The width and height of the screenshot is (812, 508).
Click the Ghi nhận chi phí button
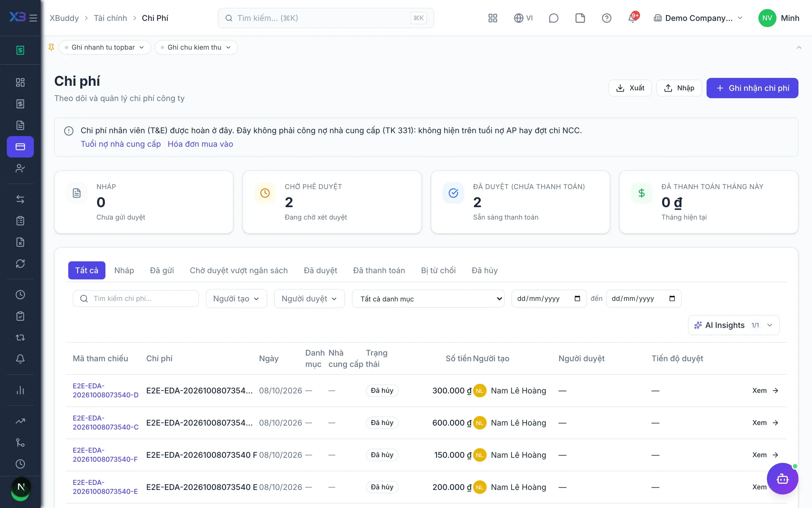coord(752,88)
